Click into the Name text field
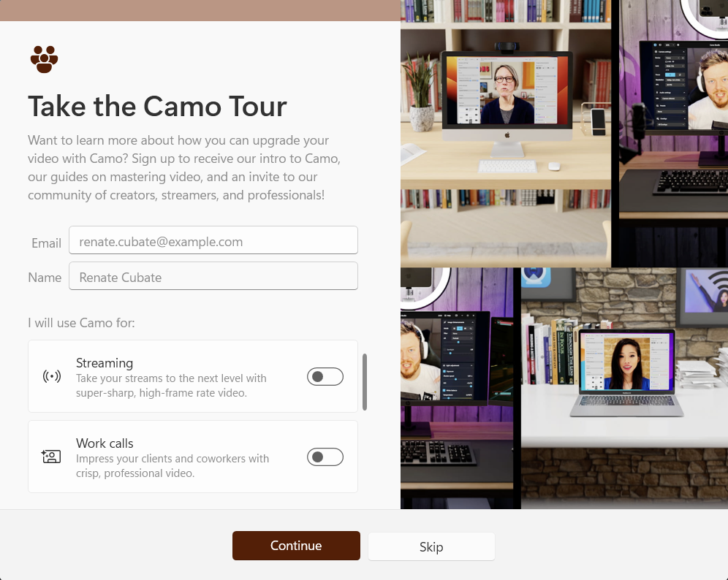This screenshot has width=728, height=580. point(213,276)
